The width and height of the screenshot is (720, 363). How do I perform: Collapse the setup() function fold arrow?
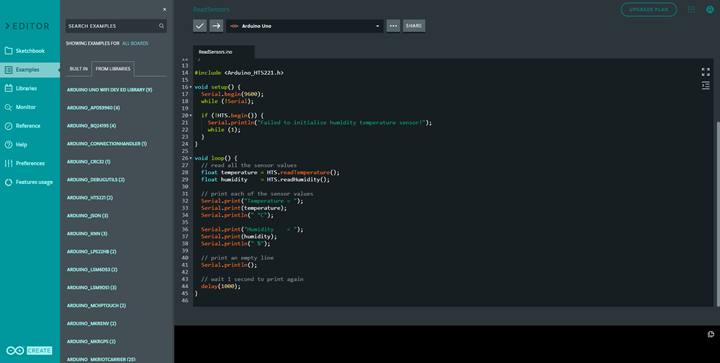[191, 87]
